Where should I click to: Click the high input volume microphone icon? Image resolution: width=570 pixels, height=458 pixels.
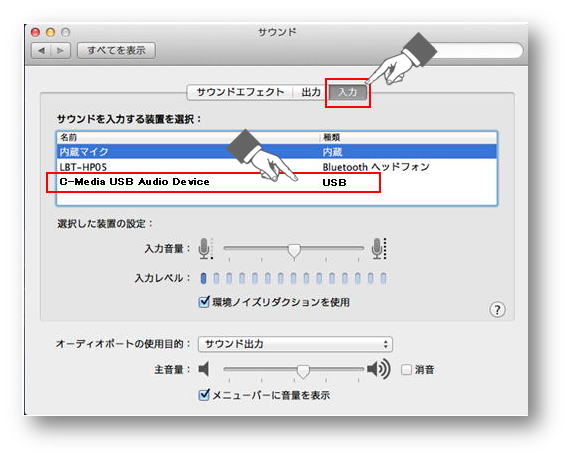point(379,249)
